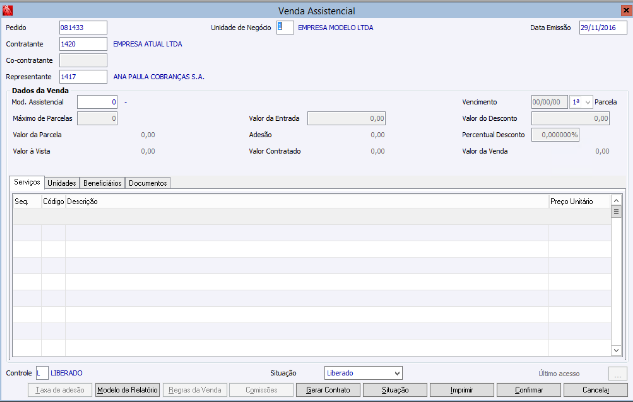Viewport: 633px width, 402px height.
Task: Click the Taxa de adesão button
Action: [x=60, y=390]
